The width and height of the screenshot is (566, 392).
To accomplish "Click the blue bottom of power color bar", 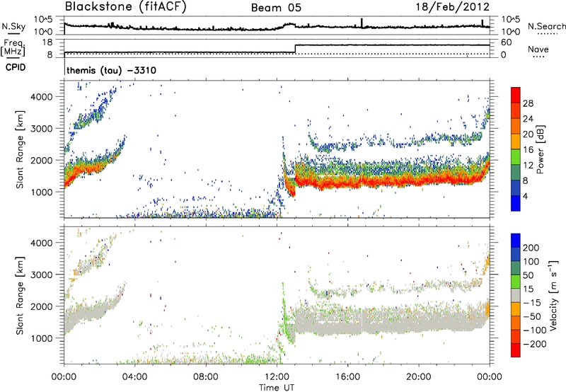I will 516,203.
